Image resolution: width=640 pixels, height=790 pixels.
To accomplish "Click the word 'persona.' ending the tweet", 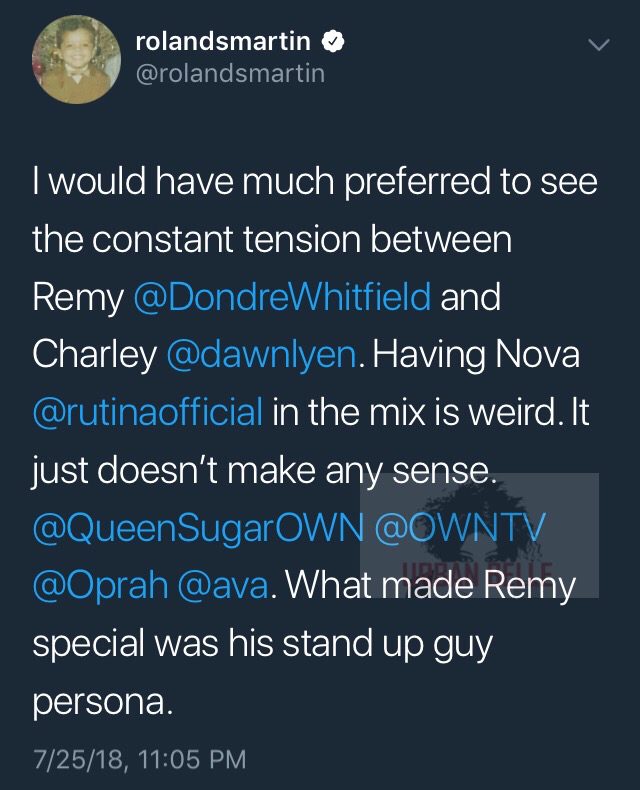I will [x=103, y=703].
